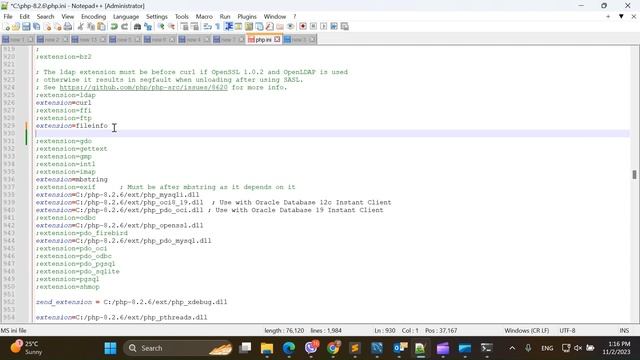Open the Encoding menu
This screenshot has width=640, height=360.
93,16
